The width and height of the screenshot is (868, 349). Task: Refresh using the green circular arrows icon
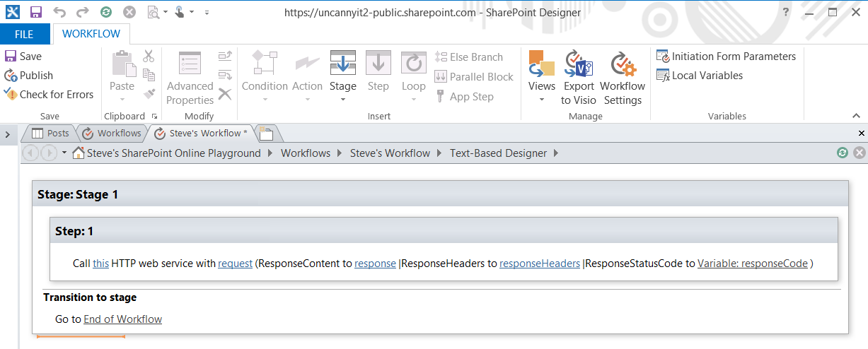(105, 12)
